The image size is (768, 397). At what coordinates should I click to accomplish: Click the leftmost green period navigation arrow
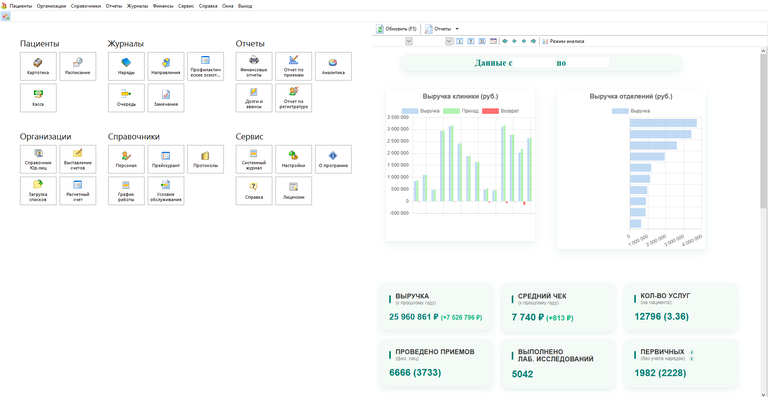(505, 41)
